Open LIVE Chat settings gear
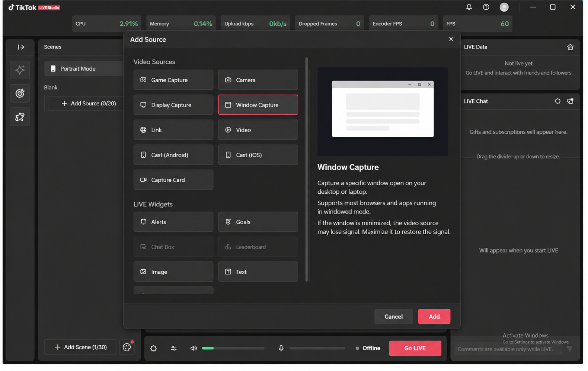The image size is (588, 371). coord(557,101)
